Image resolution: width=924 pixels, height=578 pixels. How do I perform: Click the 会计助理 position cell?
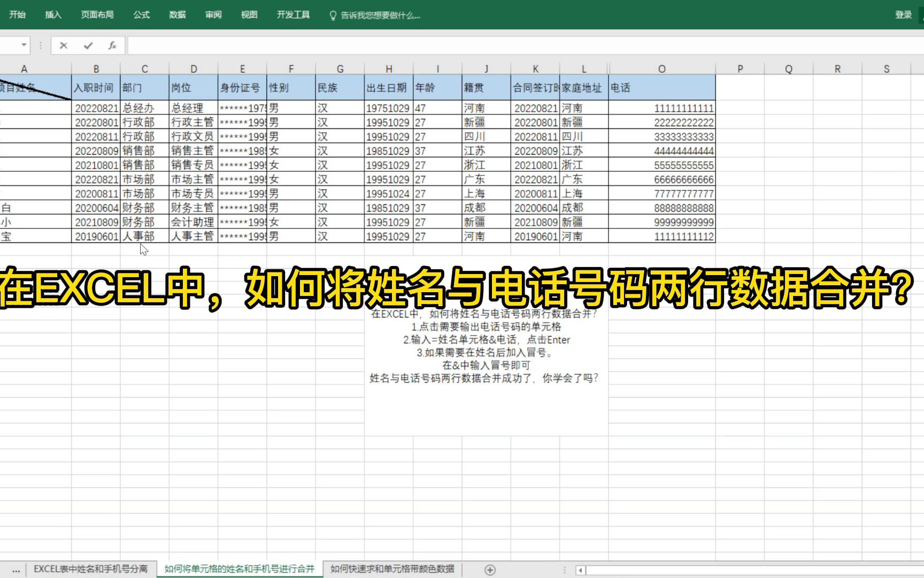tap(194, 222)
